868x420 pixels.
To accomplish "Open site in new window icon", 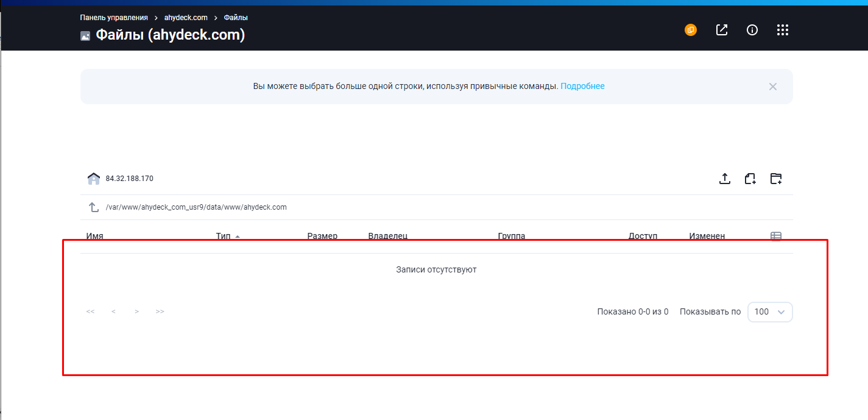I will [x=722, y=30].
